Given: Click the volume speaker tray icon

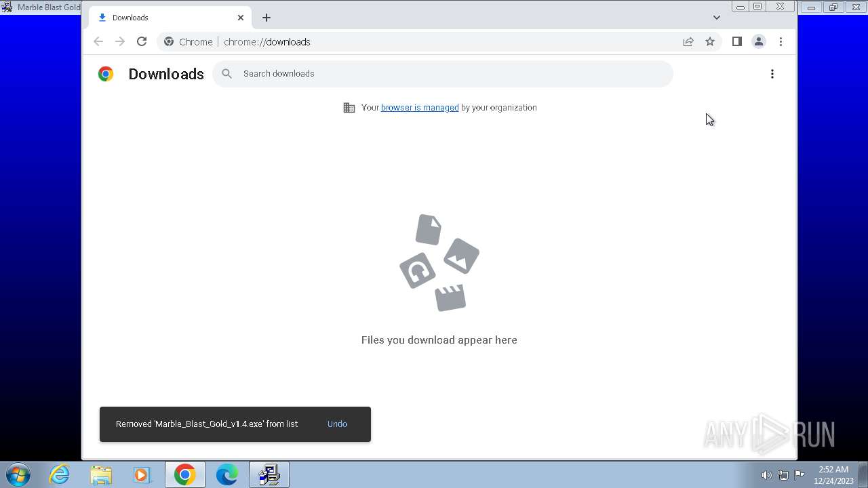Looking at the screenshot, I should pos(766,475).
